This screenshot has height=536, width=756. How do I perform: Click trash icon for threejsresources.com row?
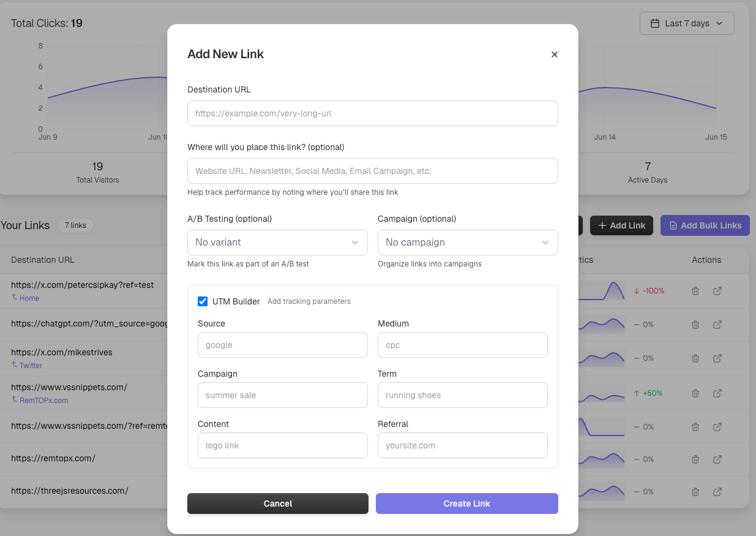[x=695, y=491]
